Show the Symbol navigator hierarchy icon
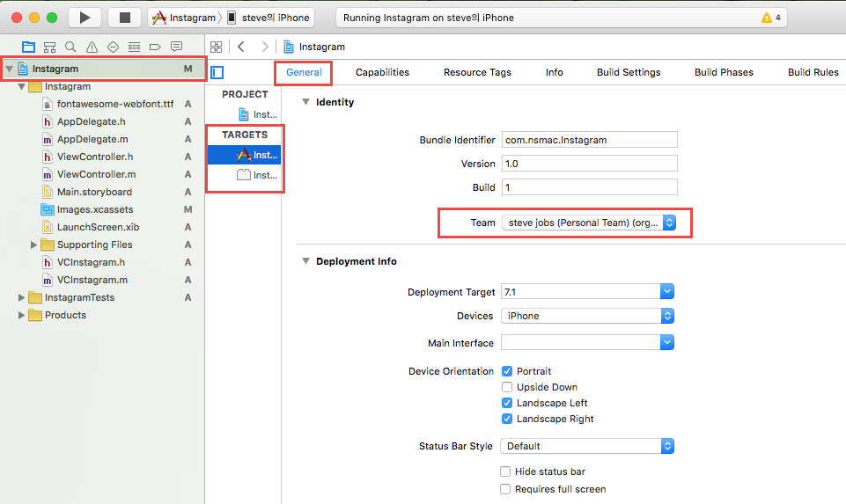This screenshot has height=504, width=846. click(49, 47)
